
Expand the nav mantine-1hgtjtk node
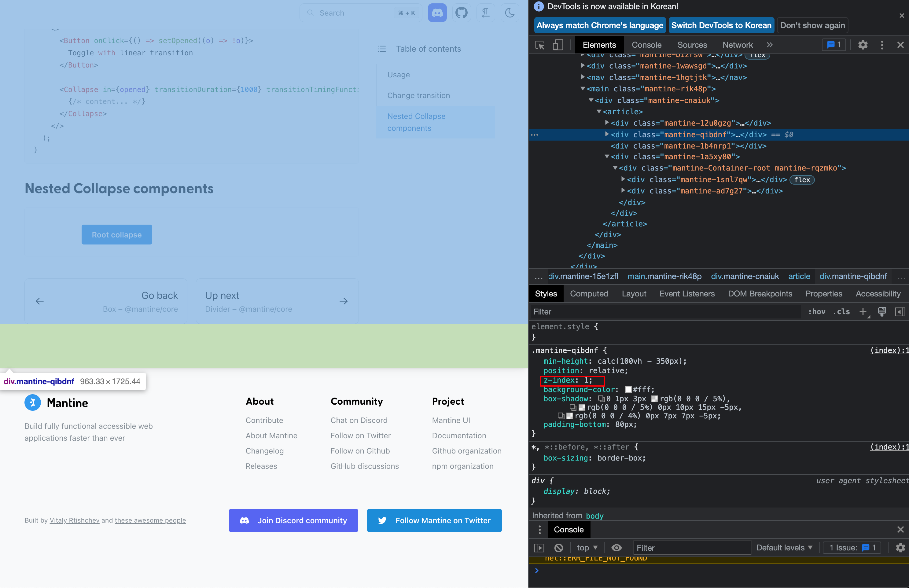[583, 77]
